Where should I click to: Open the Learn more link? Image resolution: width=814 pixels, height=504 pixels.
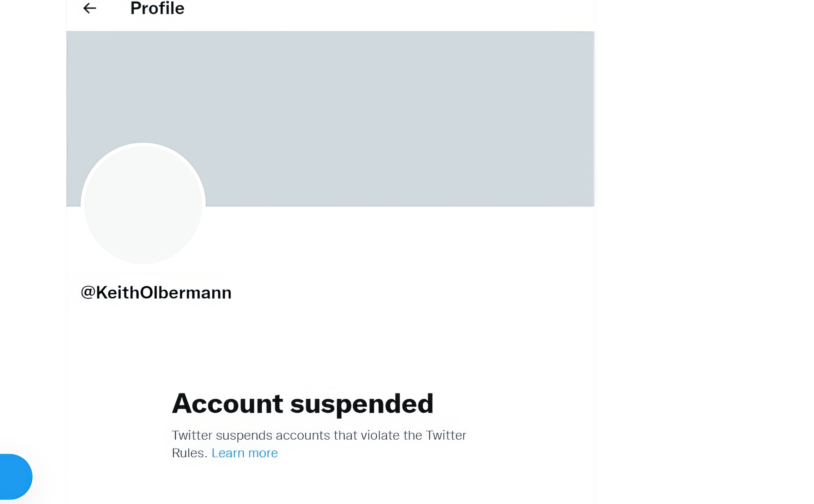[x=245, y=453]
